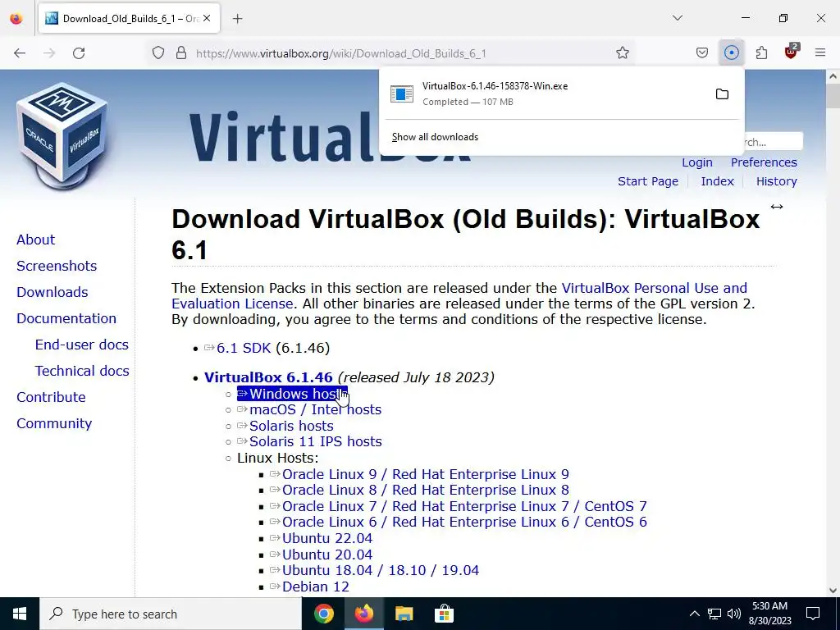840x630 pixels.
Task: Open the Index link
Action: click(x=717, y=181)
